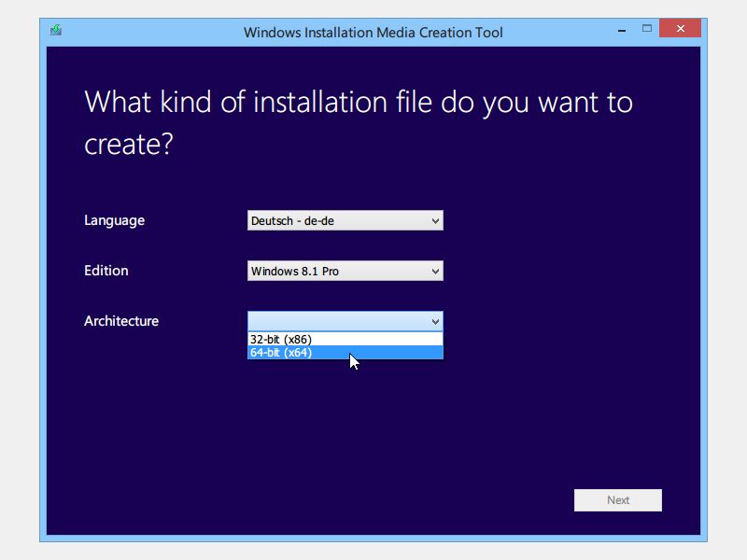Open the Language dropdown showing Deutsch - de-de
747x560 pixels.
(345, 220)
